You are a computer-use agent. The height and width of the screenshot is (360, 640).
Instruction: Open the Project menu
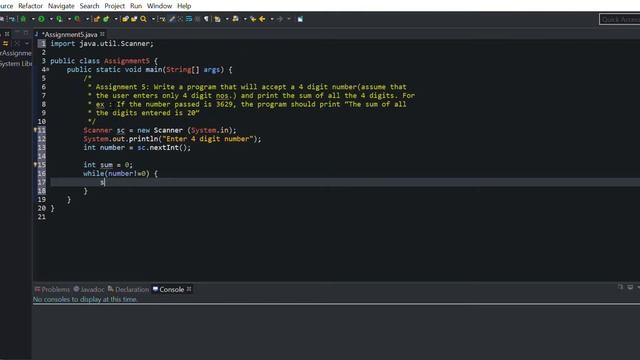coord(115,6)
